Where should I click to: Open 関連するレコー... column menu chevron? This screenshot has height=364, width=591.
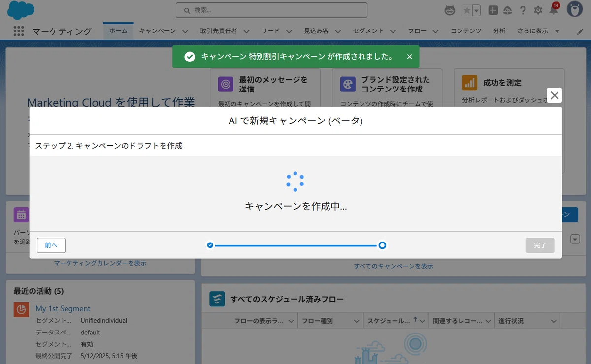pyautogui.click(x=489, y=321)
